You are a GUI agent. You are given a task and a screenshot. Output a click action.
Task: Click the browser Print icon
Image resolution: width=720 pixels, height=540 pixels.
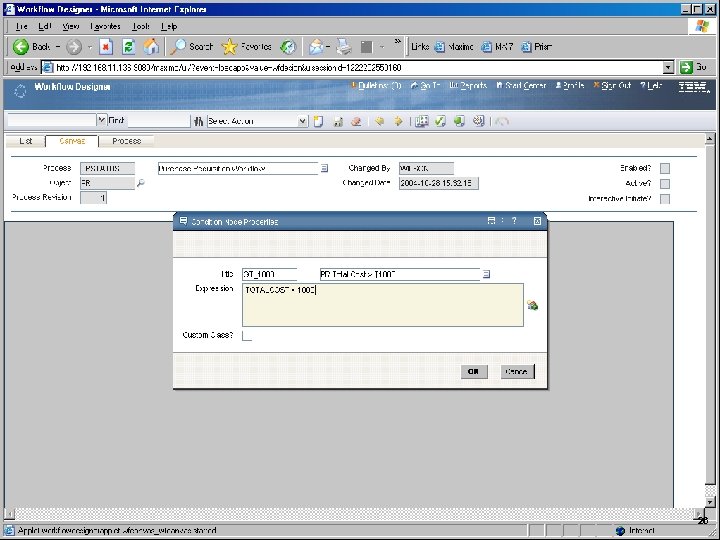(343, 46)
